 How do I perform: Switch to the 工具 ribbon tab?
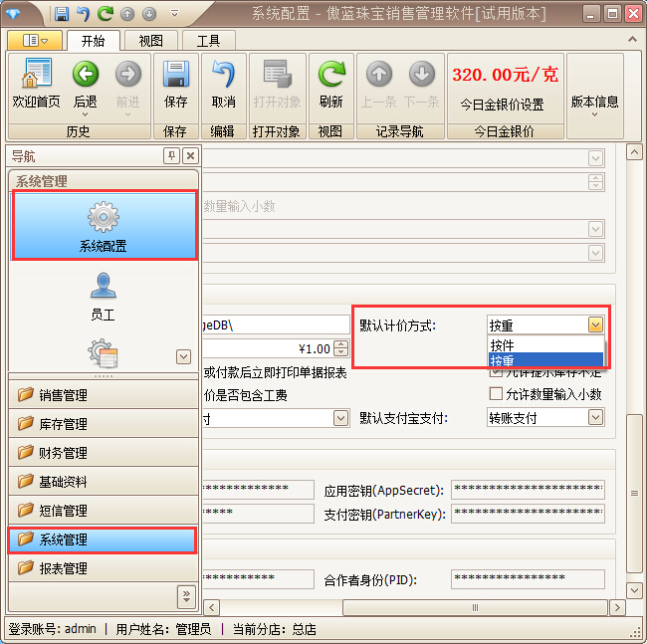click(x=208, y=41)
